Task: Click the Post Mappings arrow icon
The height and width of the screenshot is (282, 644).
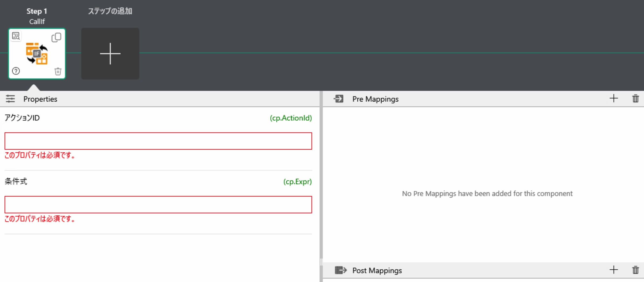Action: tap(340, 270)
